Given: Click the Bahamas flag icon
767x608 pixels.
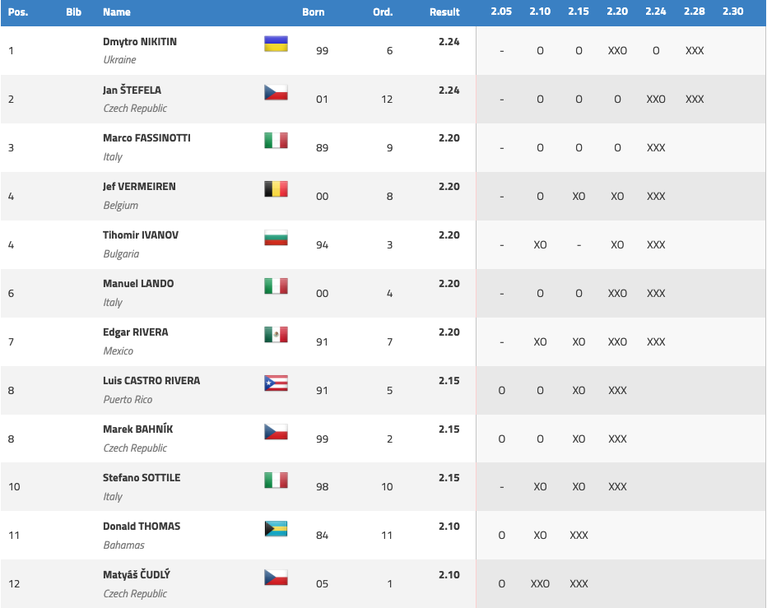Looking at the screenshot, I should pos(276,529).
